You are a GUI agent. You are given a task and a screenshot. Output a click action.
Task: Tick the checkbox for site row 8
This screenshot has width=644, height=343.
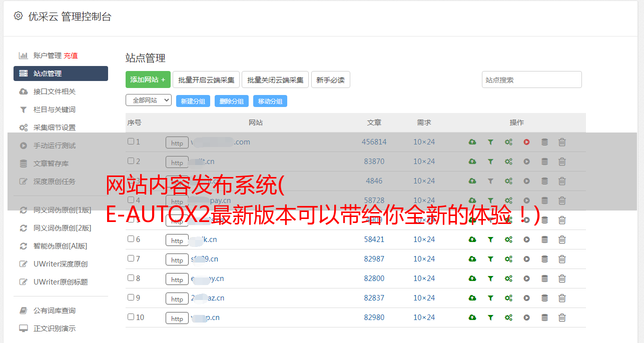pos(131,278)
